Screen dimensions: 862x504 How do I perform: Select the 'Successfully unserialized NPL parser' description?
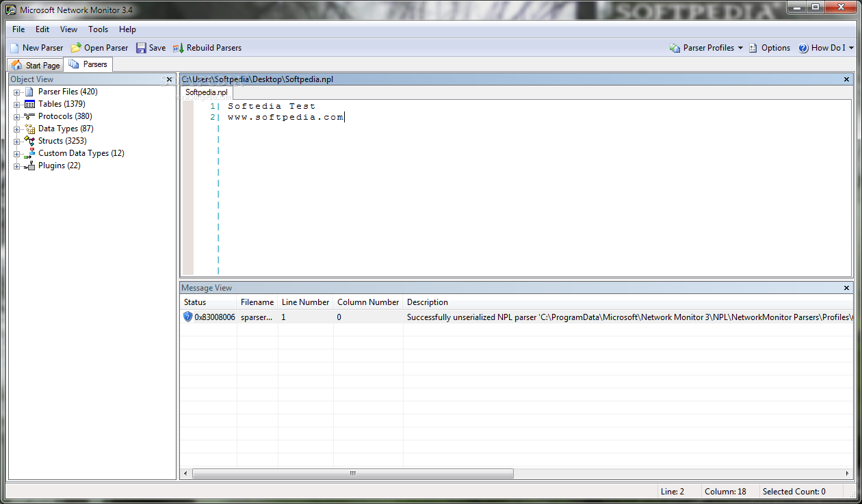tap(628, 317)
